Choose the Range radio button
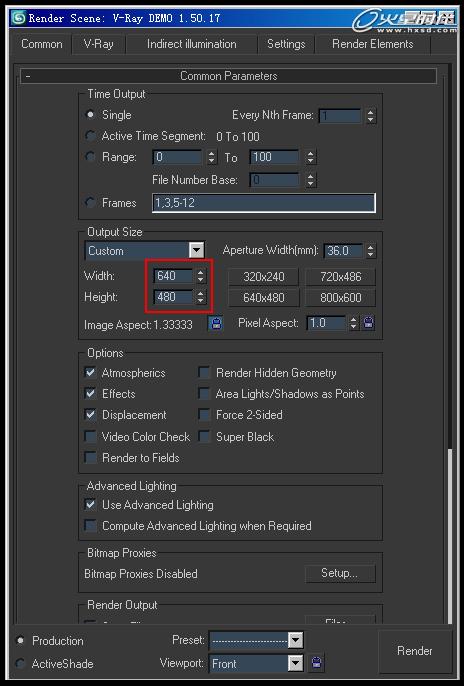Screen dimensions: 464x686 point(91,157)
